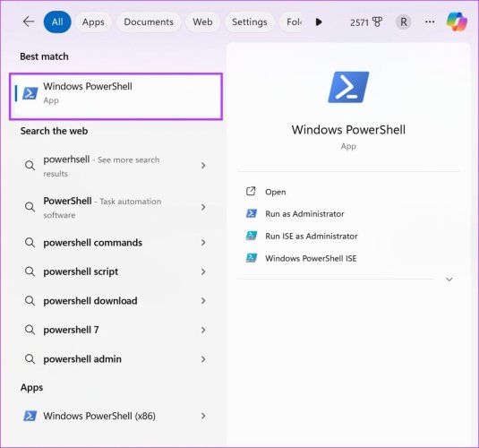Click the rewards points trophy icon
Viewport: 479px width, 448px height.
tap(377, 22)
